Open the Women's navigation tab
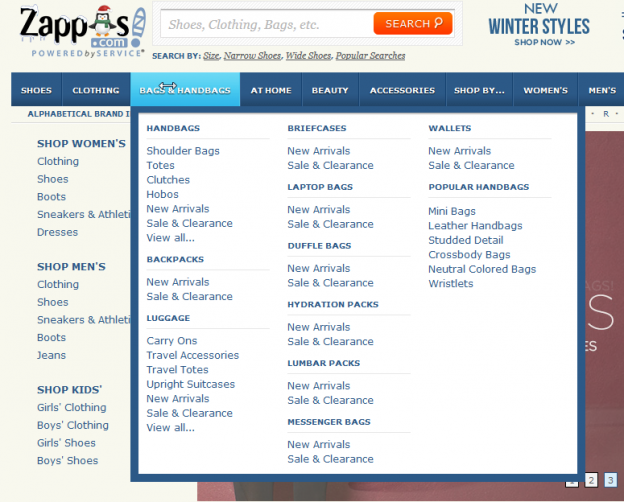Screen dimensions: 624x502 click(545, 90)
